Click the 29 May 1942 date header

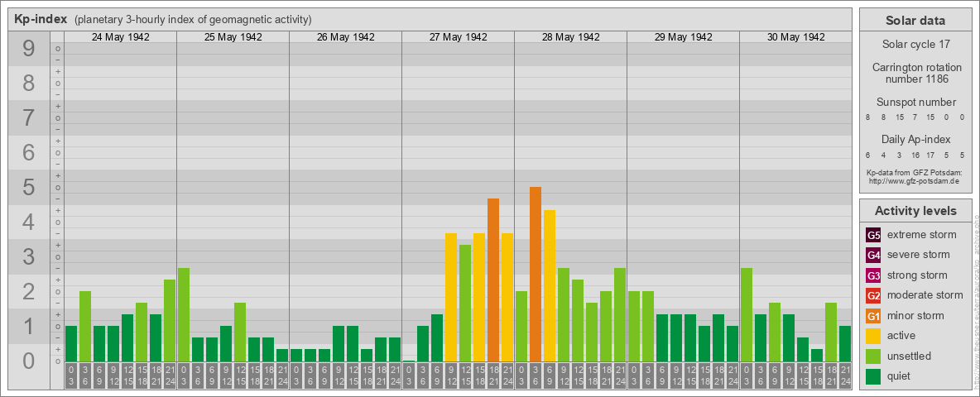click(683, 37)
